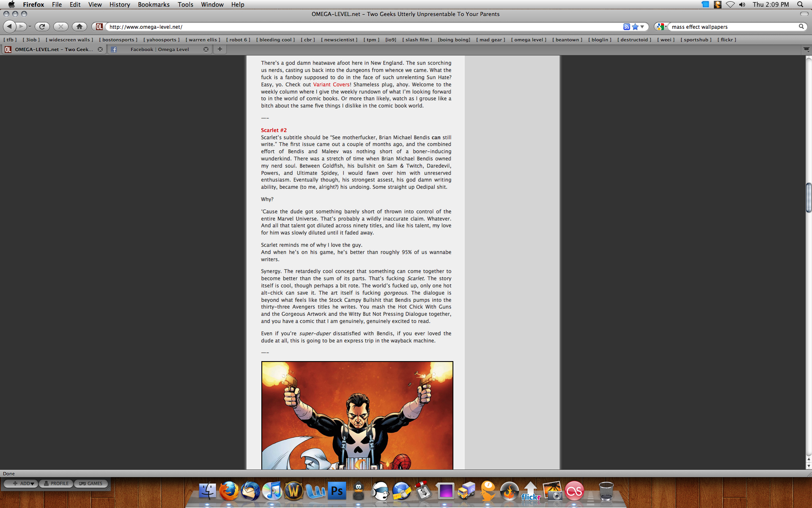Bookmark this page with the star icon
This screenshot has width=812, height=508.
click(x=635, y=27)
